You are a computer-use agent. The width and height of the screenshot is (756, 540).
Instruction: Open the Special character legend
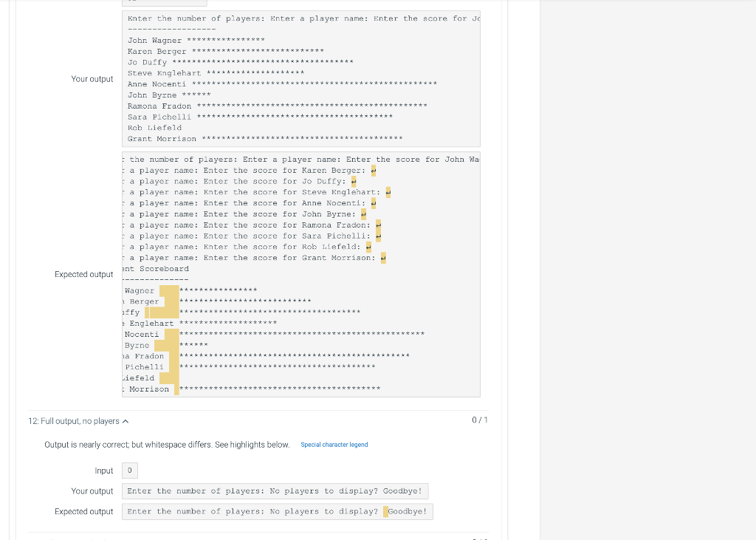click(334, 444)
